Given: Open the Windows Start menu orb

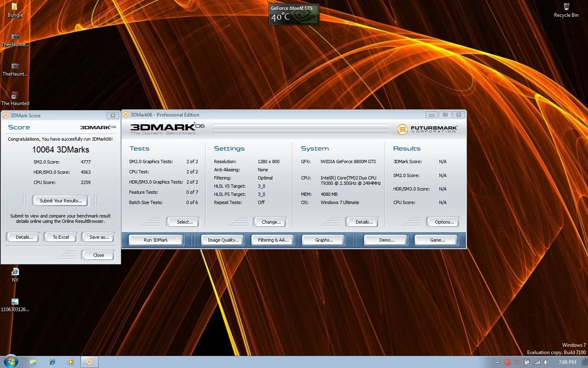Looking at the screenshot, I should 11,361.
